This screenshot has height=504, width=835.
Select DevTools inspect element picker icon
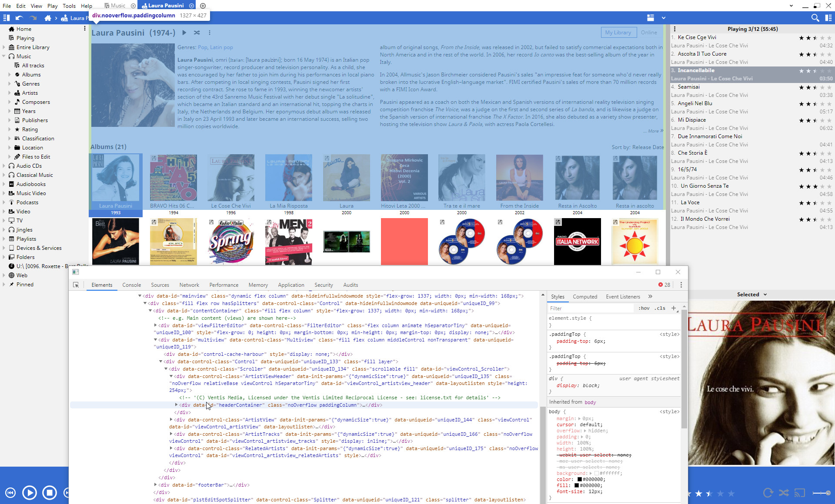coord(76,285)
